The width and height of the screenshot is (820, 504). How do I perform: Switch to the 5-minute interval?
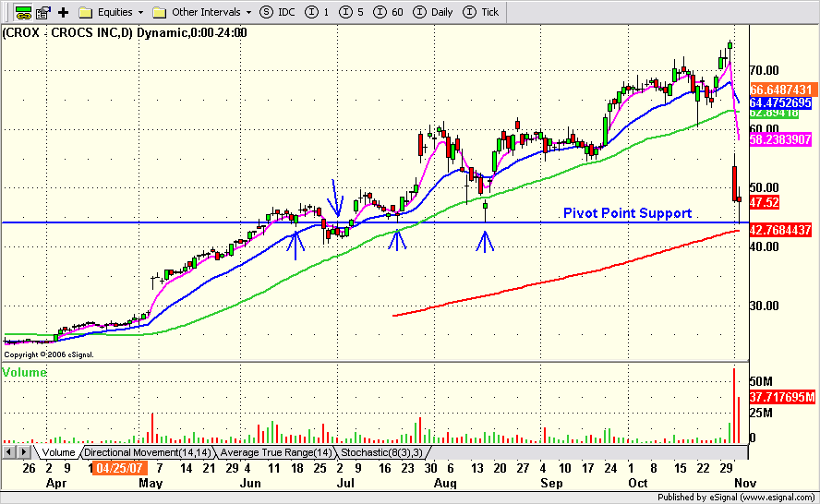tap(352, 12)
